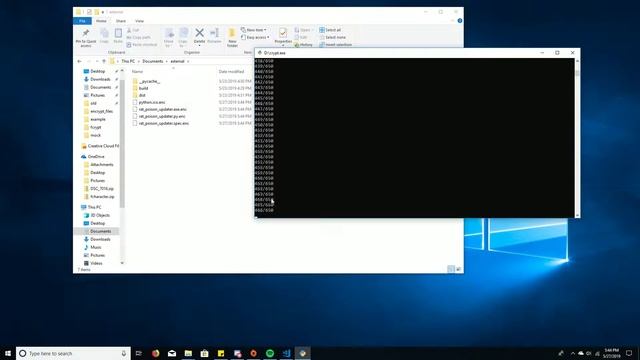Select Attachments under OneDrive

[x=102, y=164]
